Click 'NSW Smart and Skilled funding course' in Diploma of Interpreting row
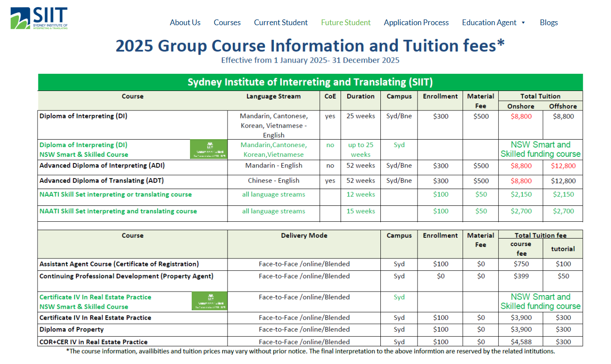This screenshot has height=364, width=611. (540, 149)
